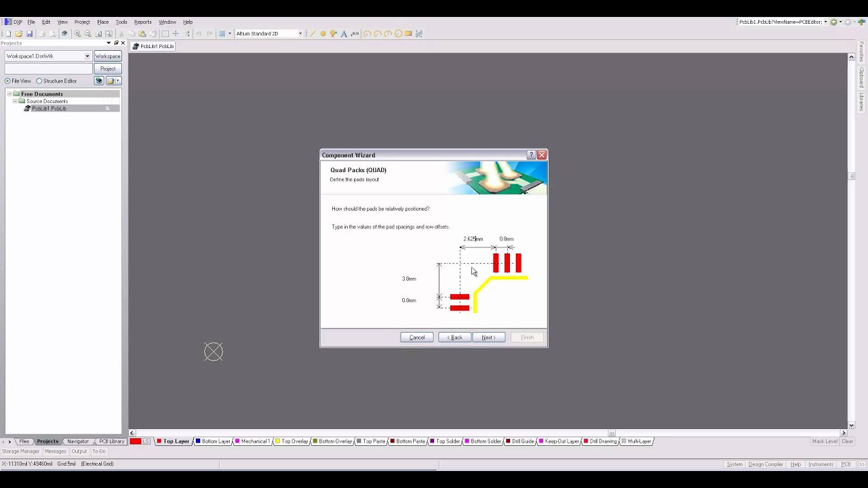Open the grid icon dropdown arrow

pyautogui.click(x=230, y=33)
